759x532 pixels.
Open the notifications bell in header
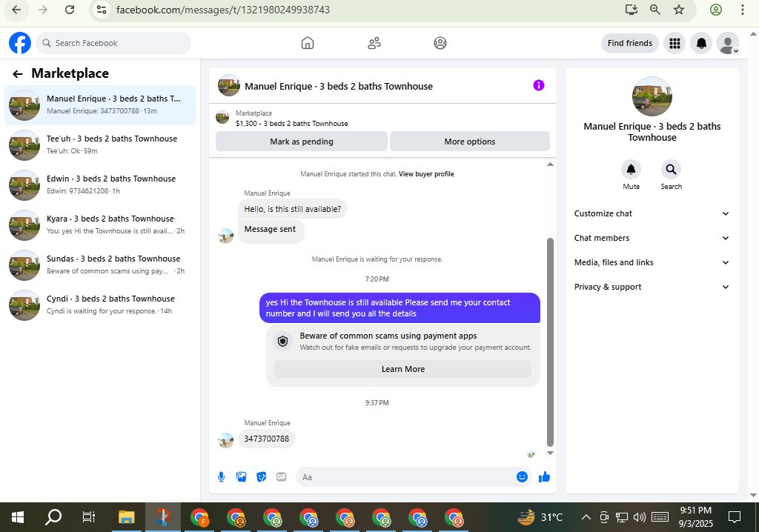(x=701, y=43)
